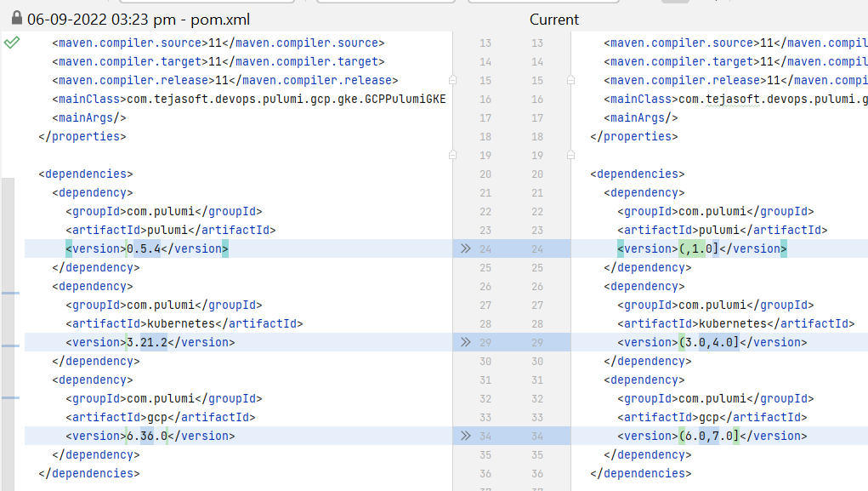Viewport: 868px width, 491px height.
Task: Click the lock icon beside pom.xml title
Action: 17,18
